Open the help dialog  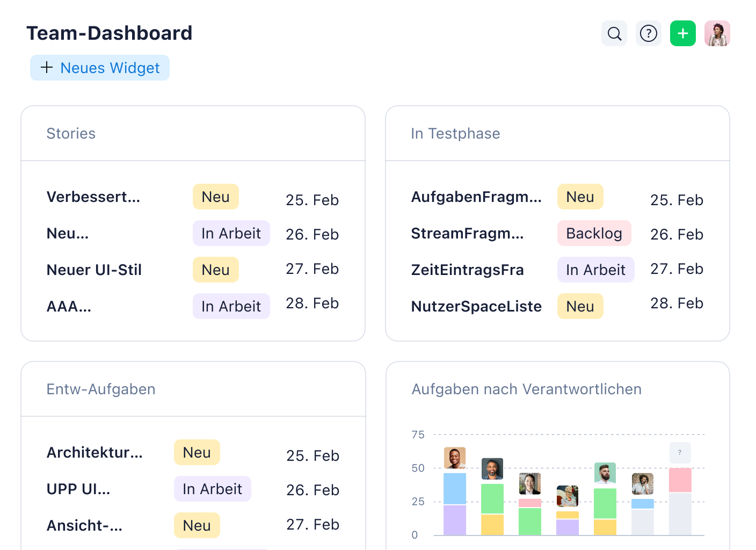(648, 33)
